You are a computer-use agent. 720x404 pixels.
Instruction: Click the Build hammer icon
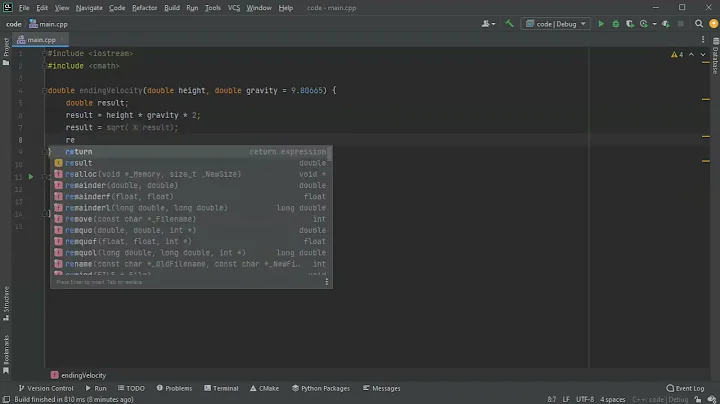[x=509, y=24]
